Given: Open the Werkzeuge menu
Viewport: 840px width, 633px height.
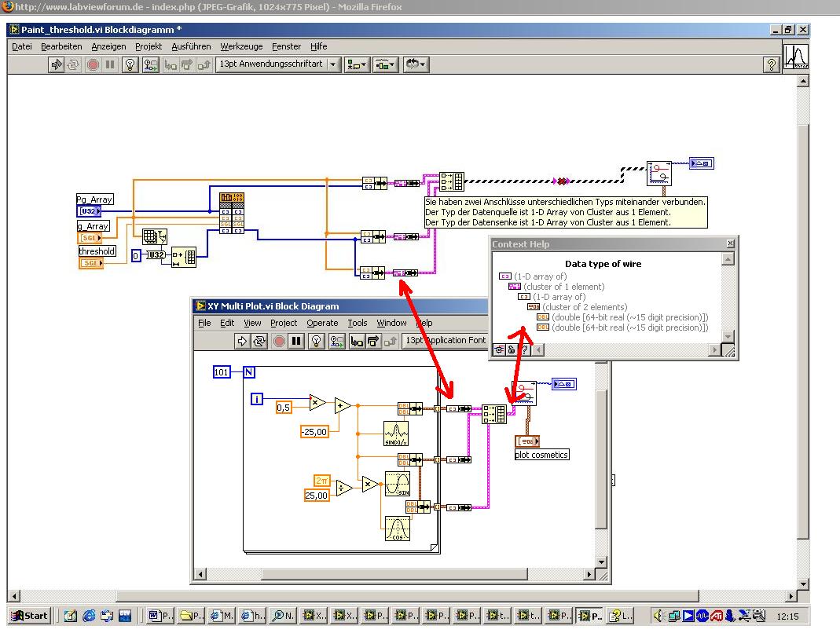Looking at the screenshot, I should tap(241, 46).
